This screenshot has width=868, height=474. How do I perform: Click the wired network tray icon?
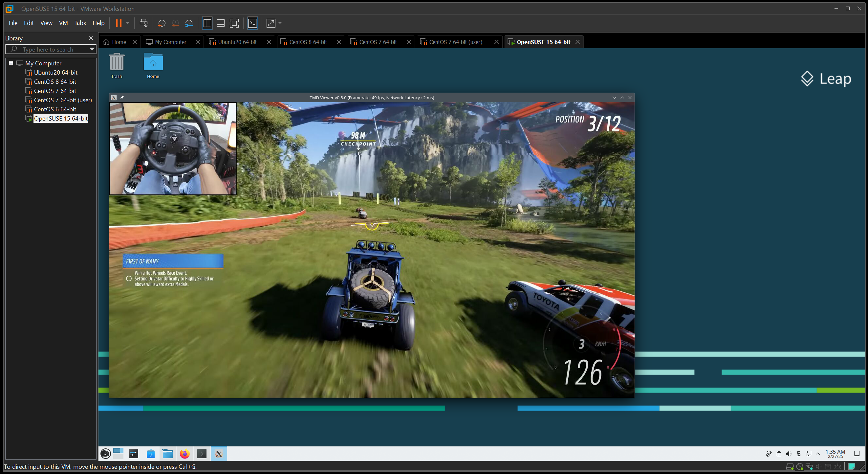(808, 454)
